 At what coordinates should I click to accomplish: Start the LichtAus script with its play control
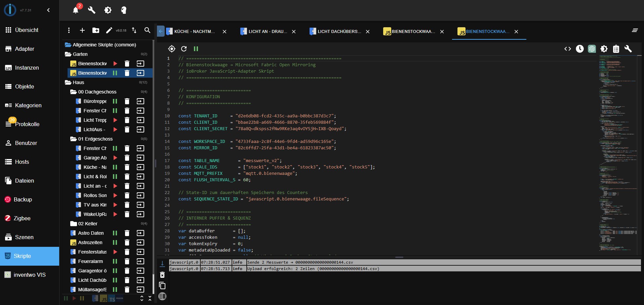[x=115, y=129]
